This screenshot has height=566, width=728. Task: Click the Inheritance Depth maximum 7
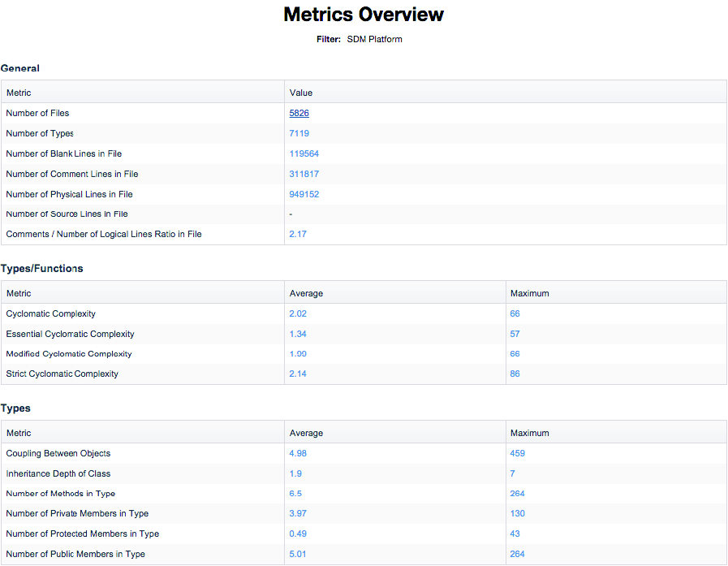click(x=512, y=473)
